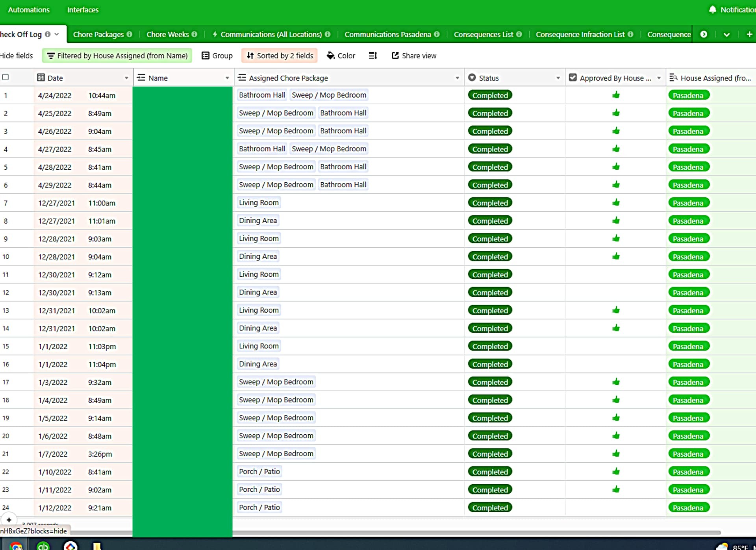
Task: Click the Assigned Chore Package field icon
Action: coord(242,78)
